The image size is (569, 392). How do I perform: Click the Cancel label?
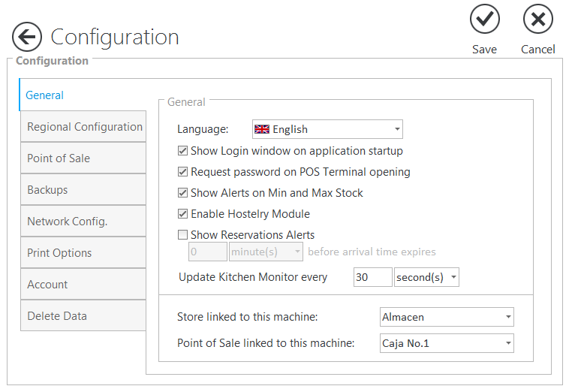[537, 50]
